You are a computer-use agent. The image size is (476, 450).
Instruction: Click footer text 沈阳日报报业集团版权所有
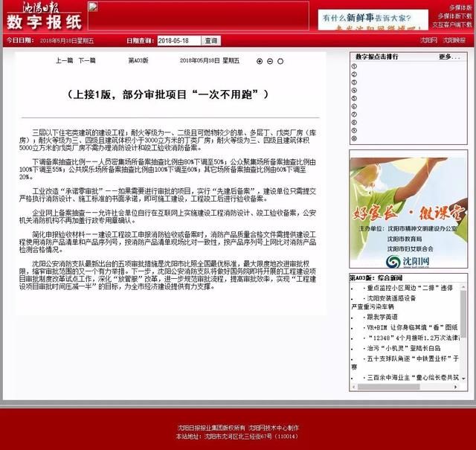click(x=211, y=428)
